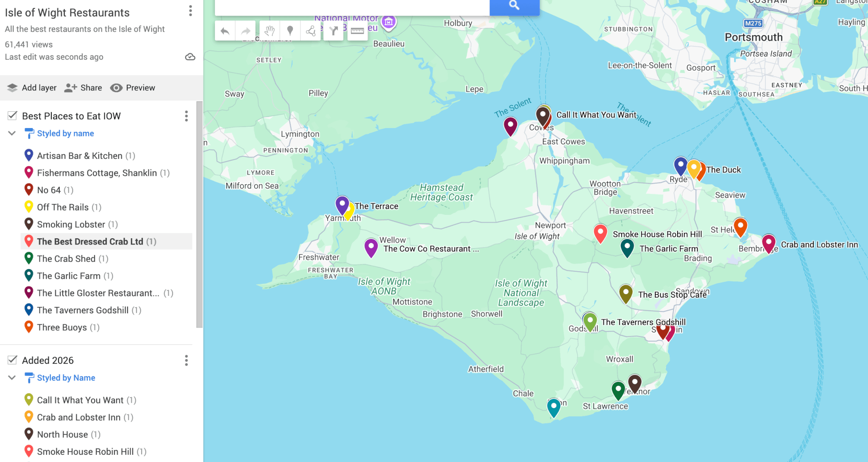The width and height of the screenshot is (868, 462).
Task: Collapse the Added 2026 layer list
Action: 12,378
